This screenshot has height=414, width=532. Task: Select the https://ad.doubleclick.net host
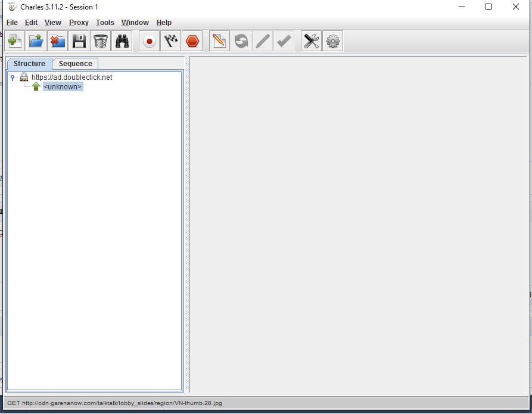click(71, 77)
